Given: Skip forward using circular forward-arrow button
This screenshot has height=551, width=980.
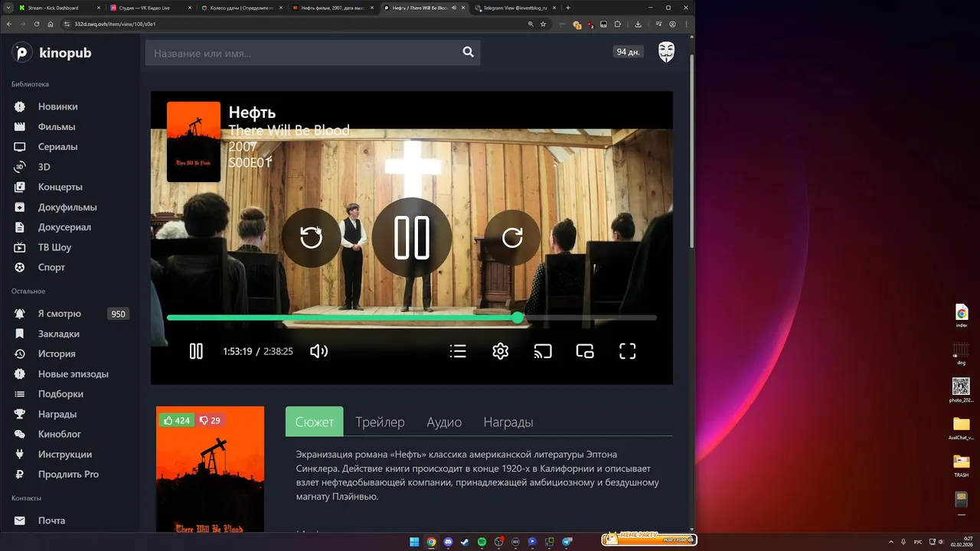Looking at the screenshot, I should (512, 237).
